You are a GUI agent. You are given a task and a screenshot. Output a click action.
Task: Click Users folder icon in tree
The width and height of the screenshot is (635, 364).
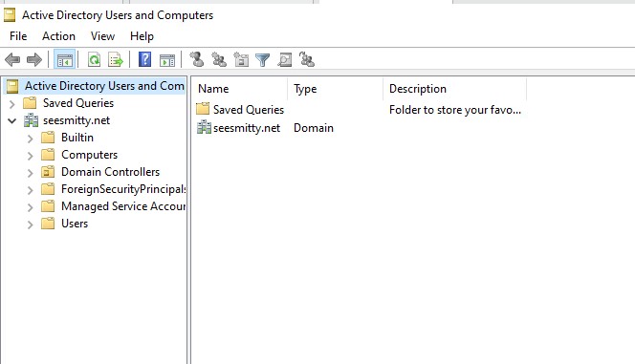point(48,224)
